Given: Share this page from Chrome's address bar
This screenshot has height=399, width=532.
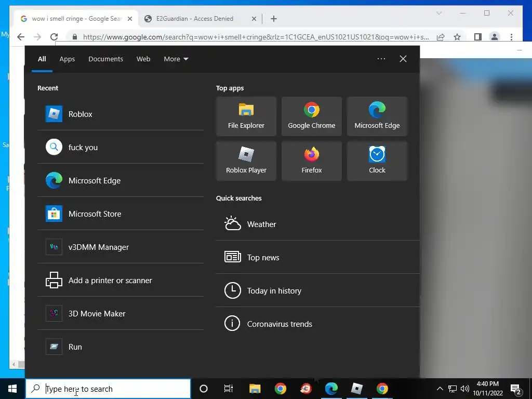Looking at the screenshot, I should pyautogui.click(x=441, y=37).
